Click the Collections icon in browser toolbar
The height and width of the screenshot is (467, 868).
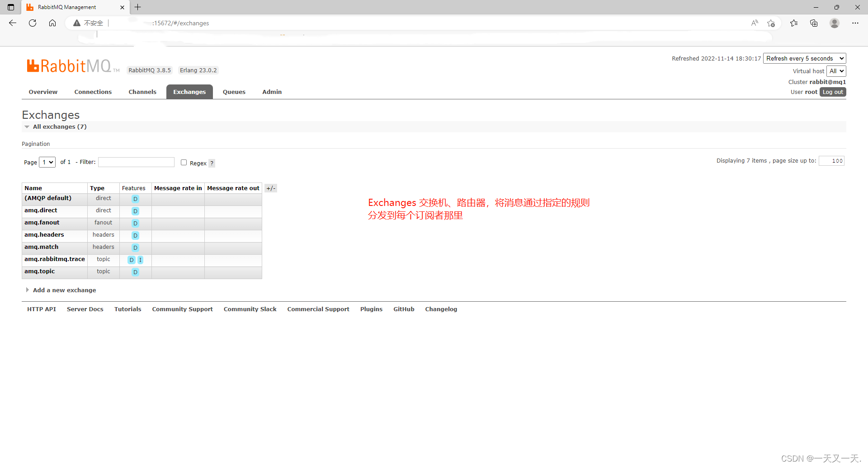coord(814,23)
